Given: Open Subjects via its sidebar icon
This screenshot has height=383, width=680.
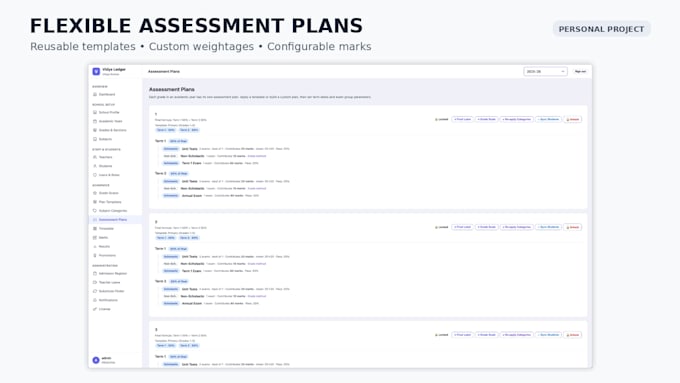Looking at the screenshot, I should 95,139.
